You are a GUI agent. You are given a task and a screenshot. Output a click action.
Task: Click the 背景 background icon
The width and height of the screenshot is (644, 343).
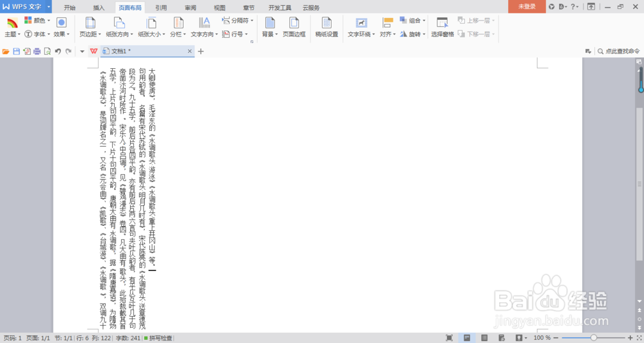(270, 23)
